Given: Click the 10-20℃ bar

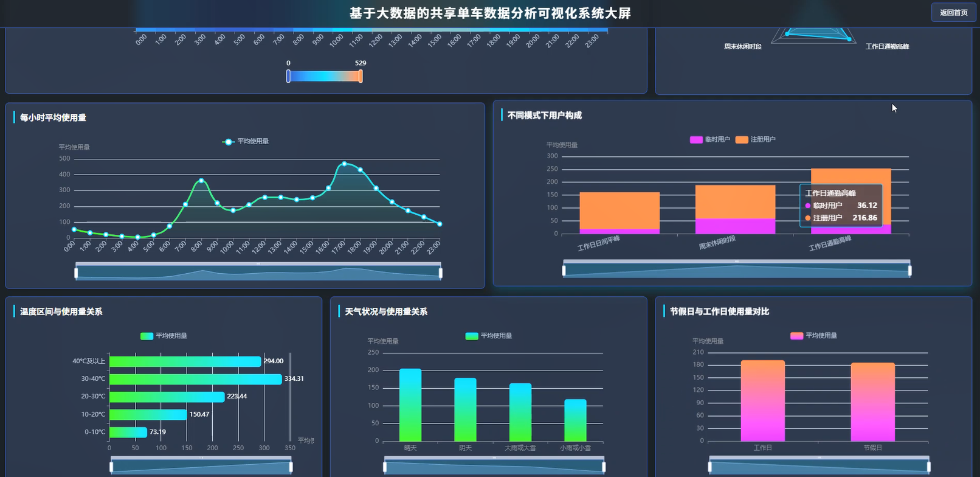Looking at the screenshot, I should (x=148, y=414).
